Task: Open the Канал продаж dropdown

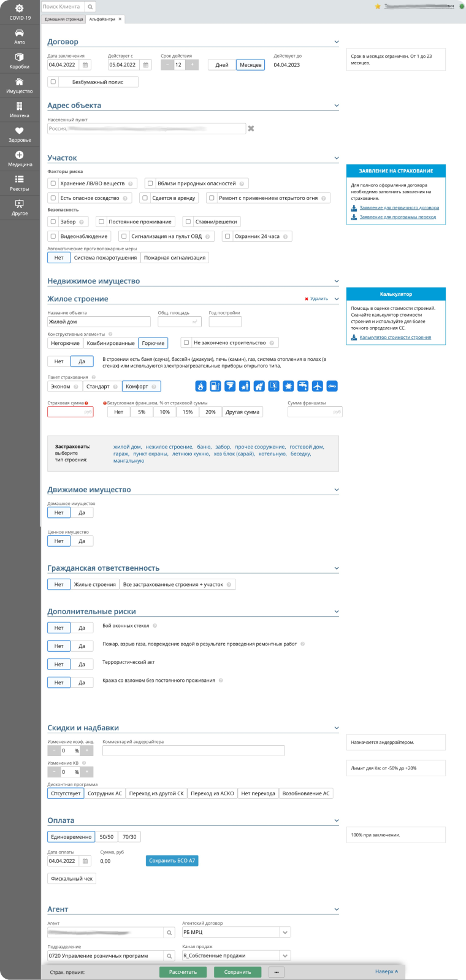Action: (x=285, y=955)
